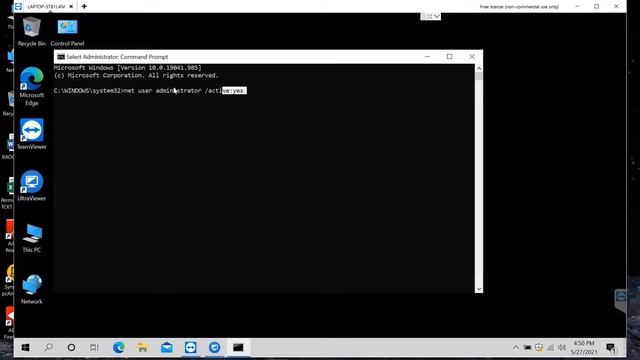
Task: Select the Network desktop icon
Action: (x=31, y=289)
